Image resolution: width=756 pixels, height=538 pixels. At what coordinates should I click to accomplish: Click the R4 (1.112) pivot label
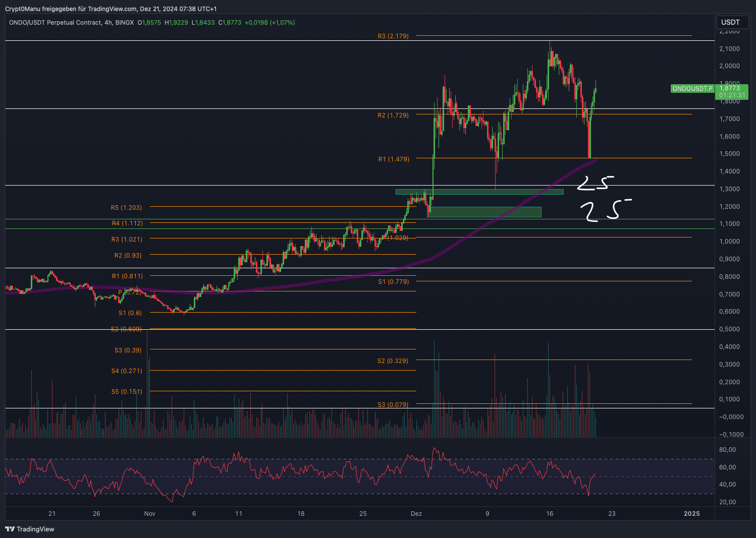pos(127,223)
